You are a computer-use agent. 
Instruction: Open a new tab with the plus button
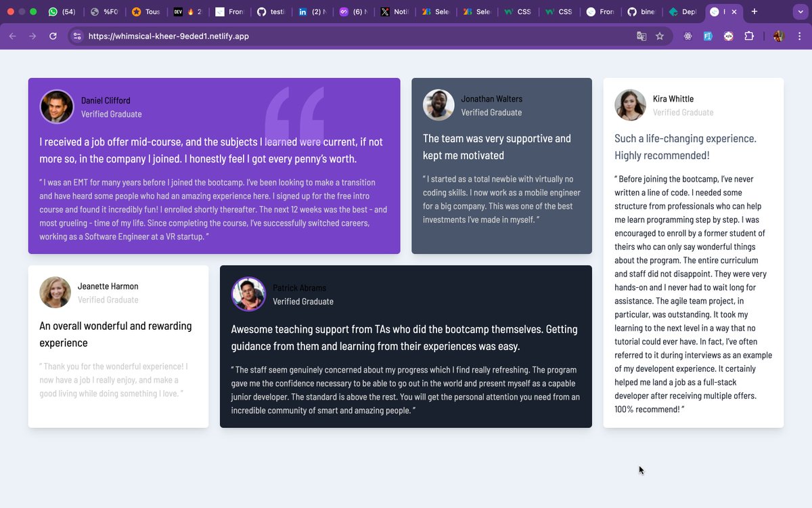point(754,12)
